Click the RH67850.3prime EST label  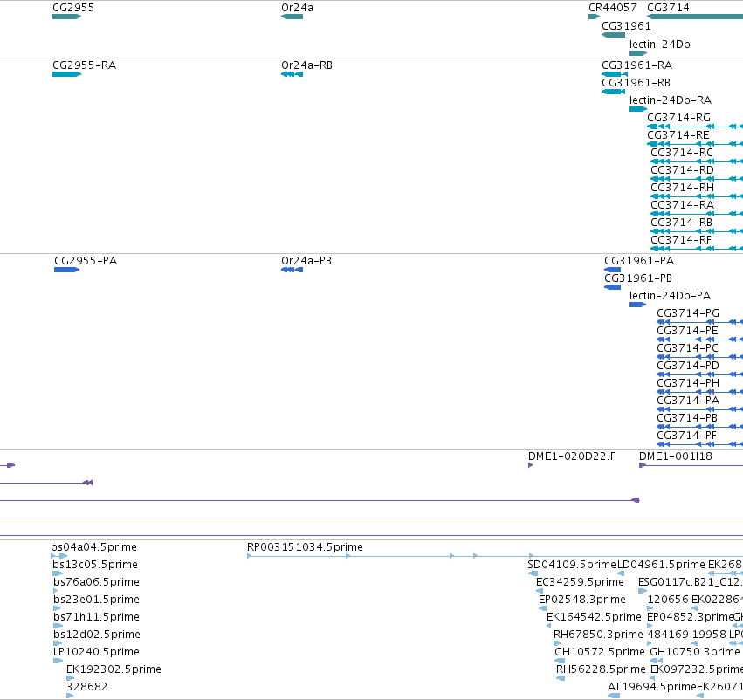pos(598,635)
